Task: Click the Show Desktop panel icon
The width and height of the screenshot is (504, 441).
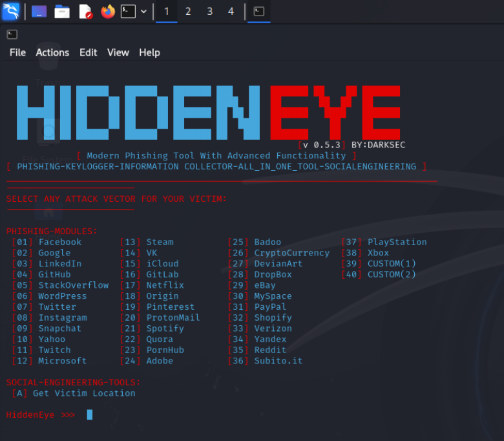Action: [x=39, y=12]
